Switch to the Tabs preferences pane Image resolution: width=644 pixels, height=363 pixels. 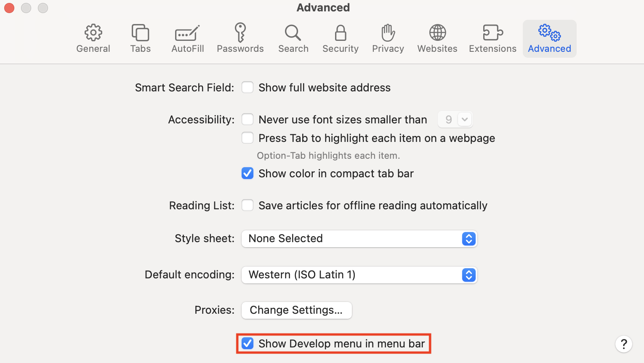[140, 38]
